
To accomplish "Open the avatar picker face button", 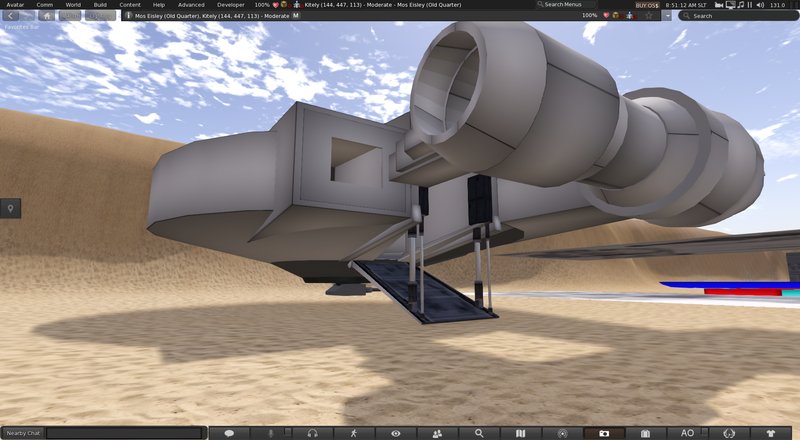I will [x=729, y=433].
